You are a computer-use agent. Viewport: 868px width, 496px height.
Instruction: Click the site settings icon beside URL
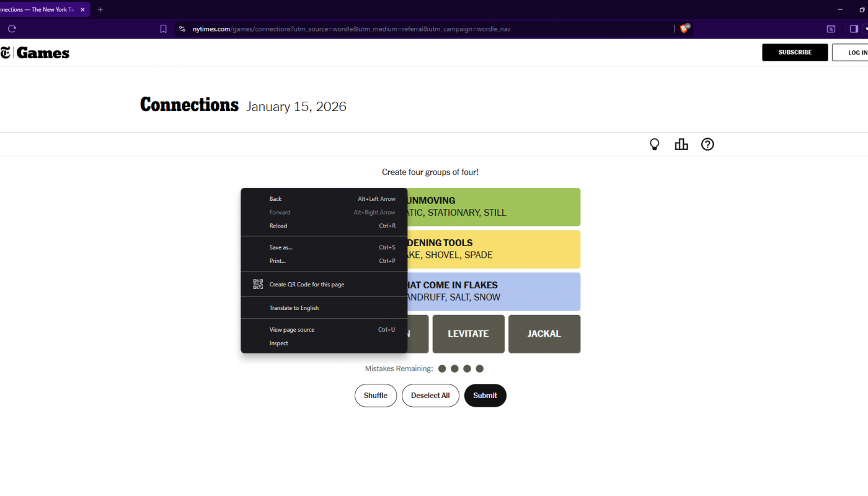182,29
